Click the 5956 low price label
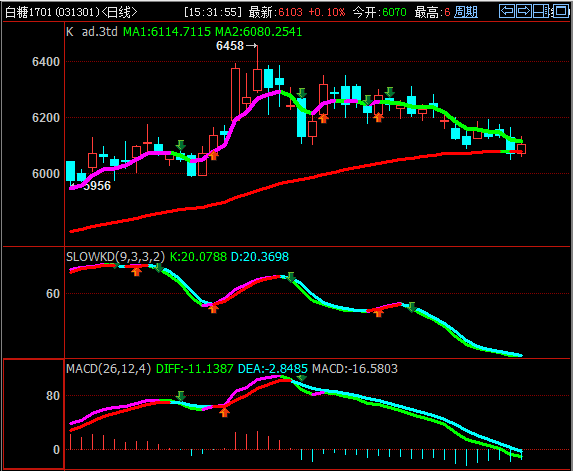Viewport: 573px width, 471px height. [96, 186]
